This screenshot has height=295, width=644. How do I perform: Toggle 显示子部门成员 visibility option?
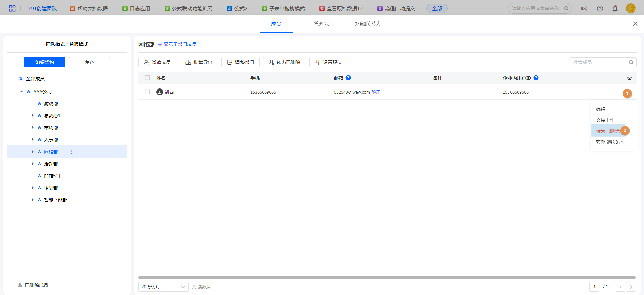click(x=177, y=44)
